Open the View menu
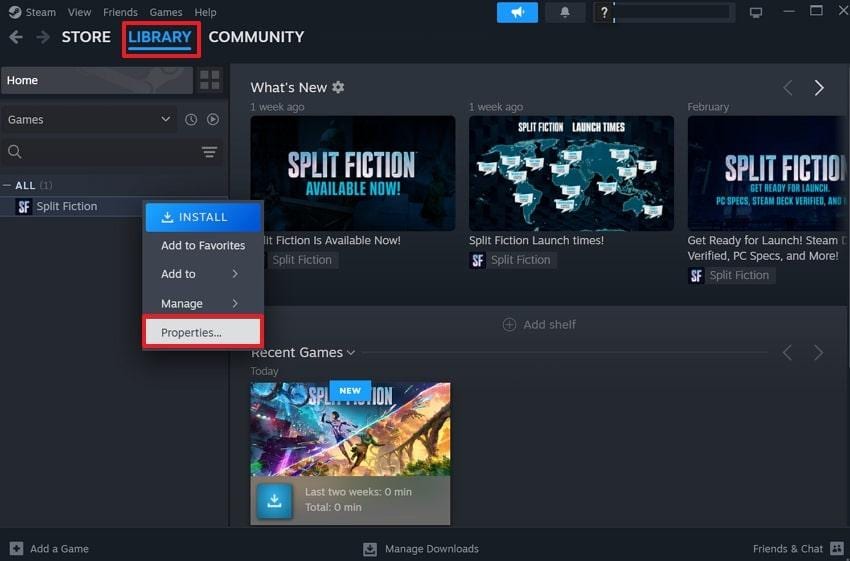This screenshot has height=561, width=850. pos(79,12)
